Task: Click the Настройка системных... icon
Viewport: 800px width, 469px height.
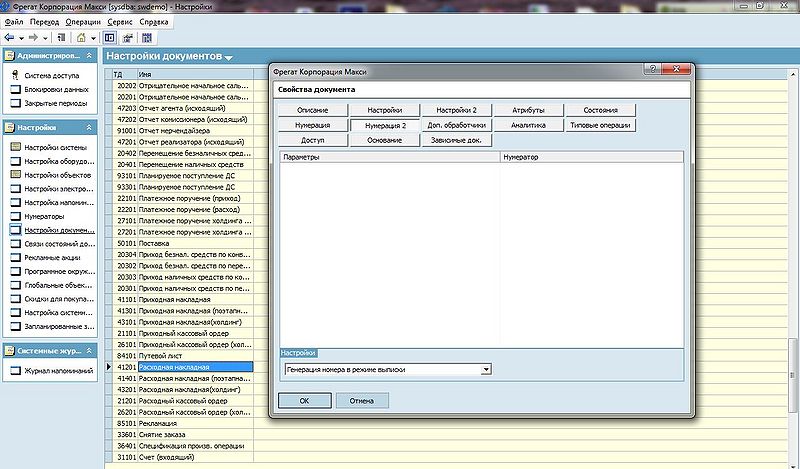Action: [x=15, y=312]
